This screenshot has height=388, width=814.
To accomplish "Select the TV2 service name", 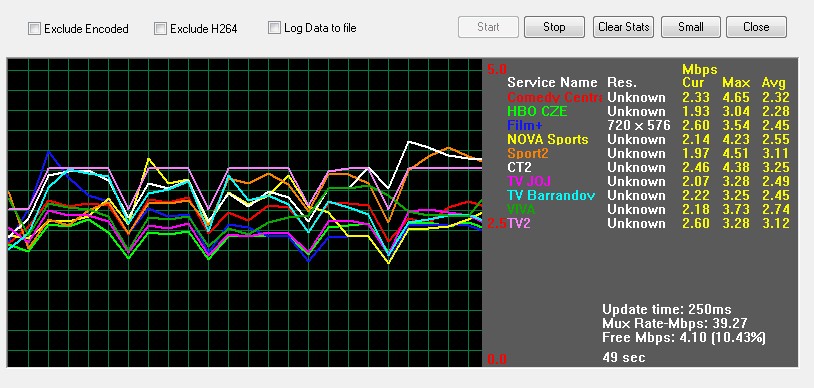I will pyautogui.click(x=519, y=223).
